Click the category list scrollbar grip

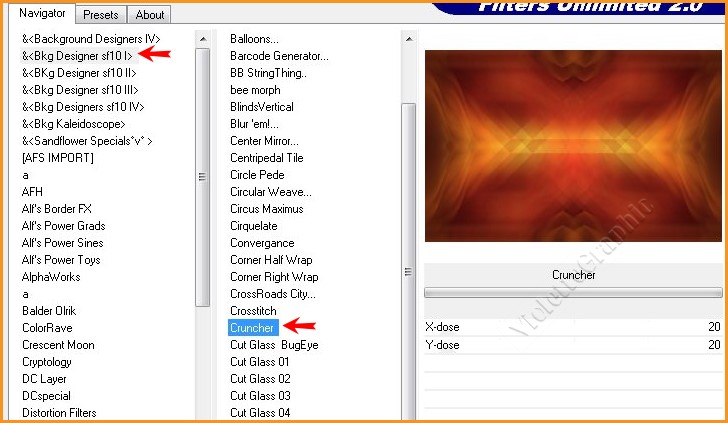pos(202,176)
